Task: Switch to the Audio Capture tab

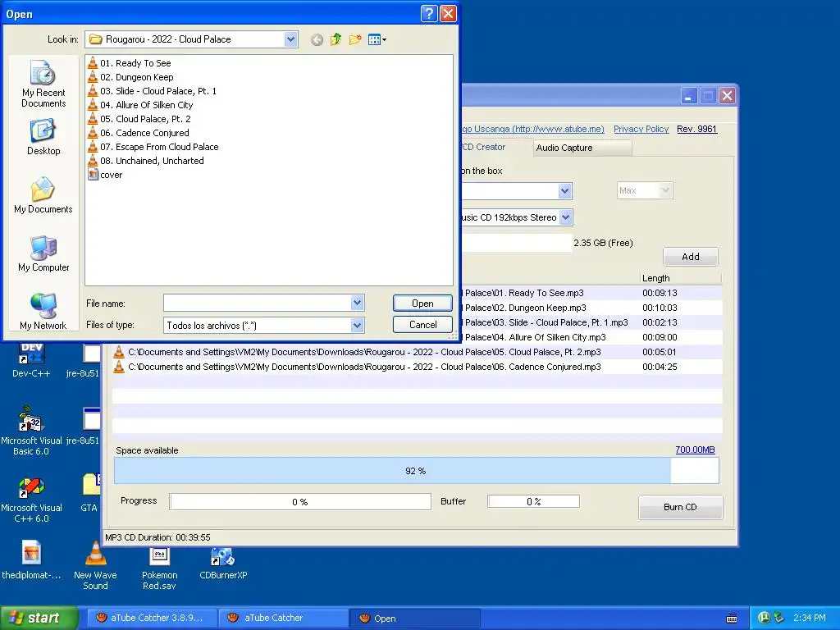Action: click(582, 148)
